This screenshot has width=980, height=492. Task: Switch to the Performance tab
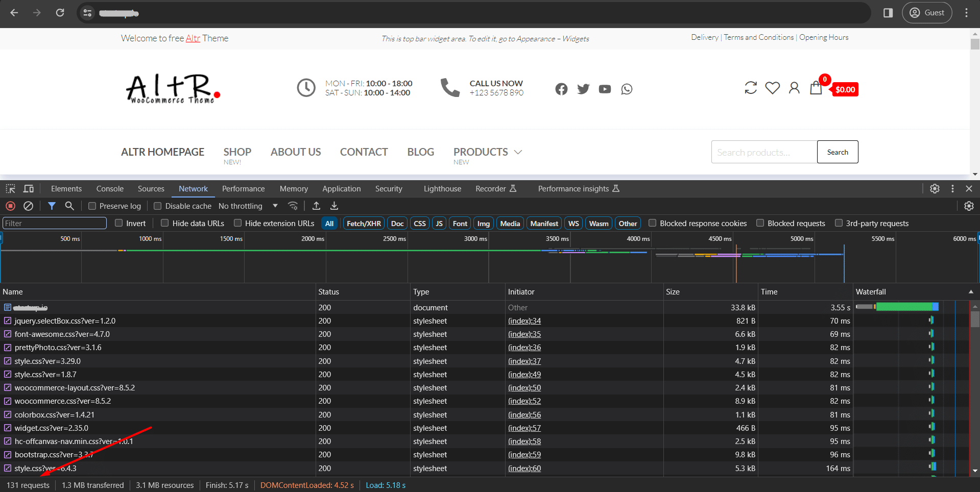pos(243,188)
